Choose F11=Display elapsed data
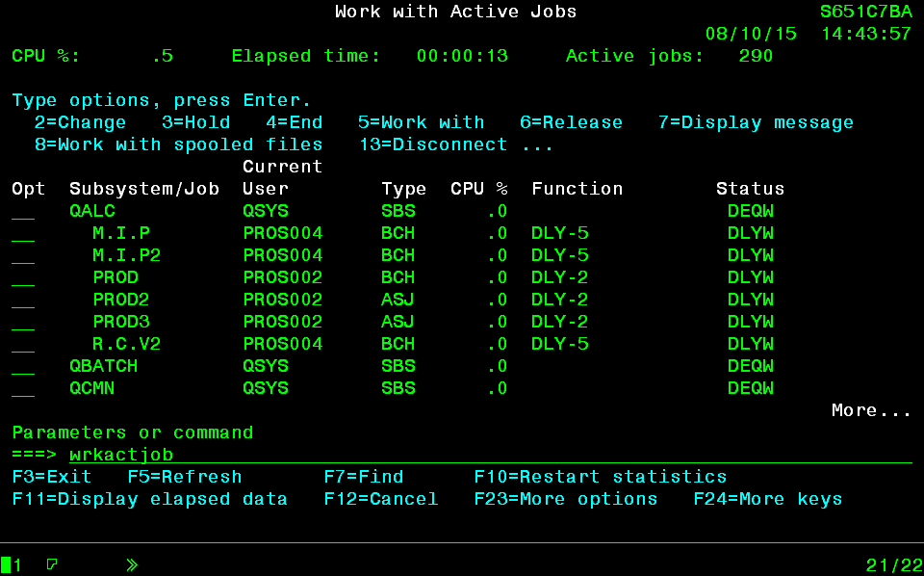The height and width of the screenshot is (576, 924). 149,499
